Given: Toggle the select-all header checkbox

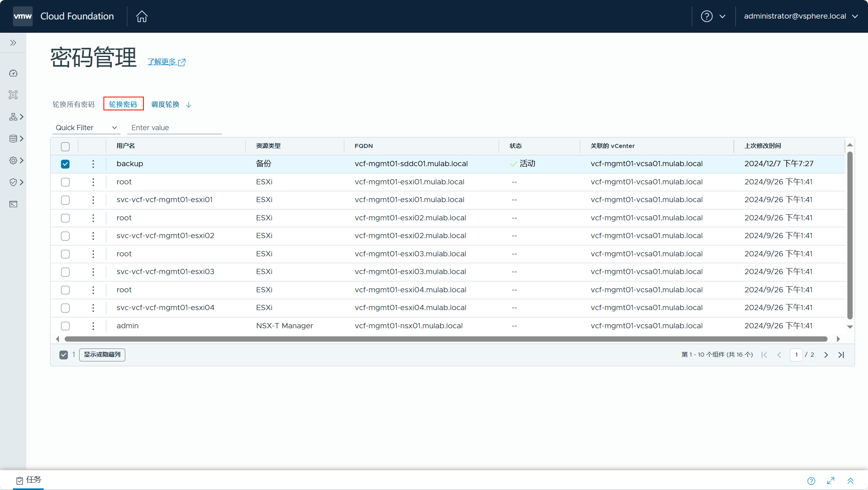Looking at the screenshot, I should pos(65,146).
